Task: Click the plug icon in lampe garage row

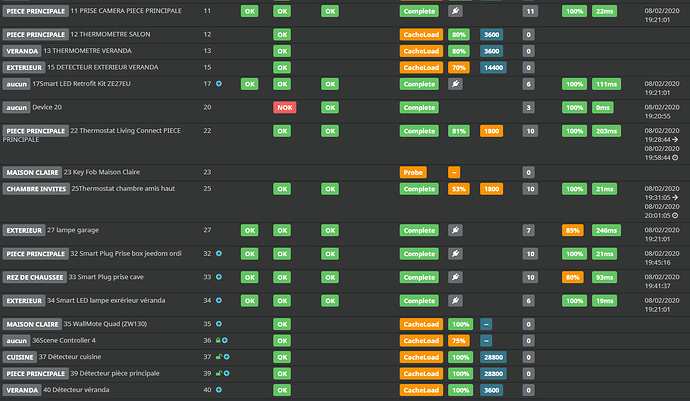Action: coord(456,230)
